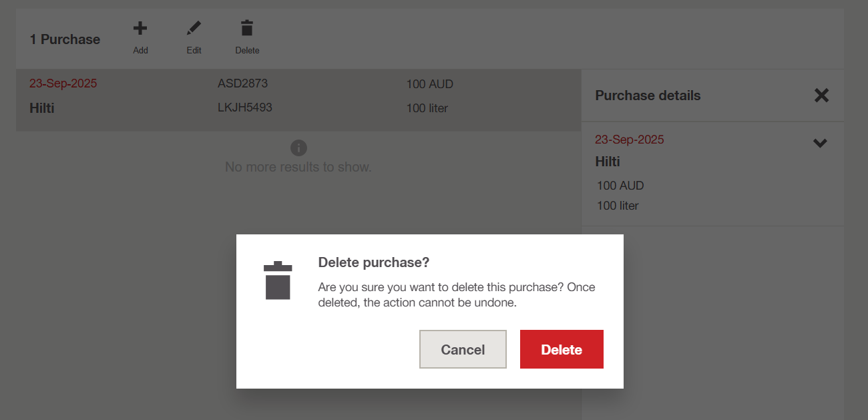The height and width of the screenshot is (420, 868).
Task: Click the info icon above 'No more results'
Action: (298, 148)
